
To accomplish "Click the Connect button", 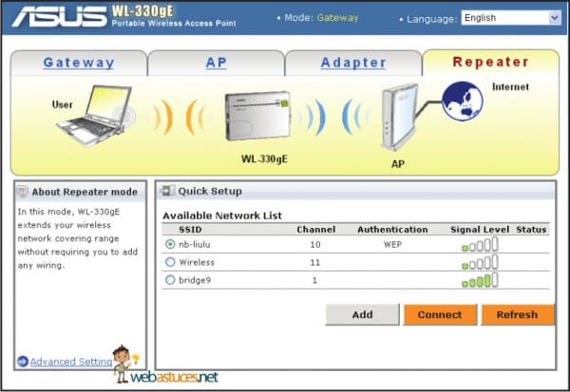I will click(440, 314).
